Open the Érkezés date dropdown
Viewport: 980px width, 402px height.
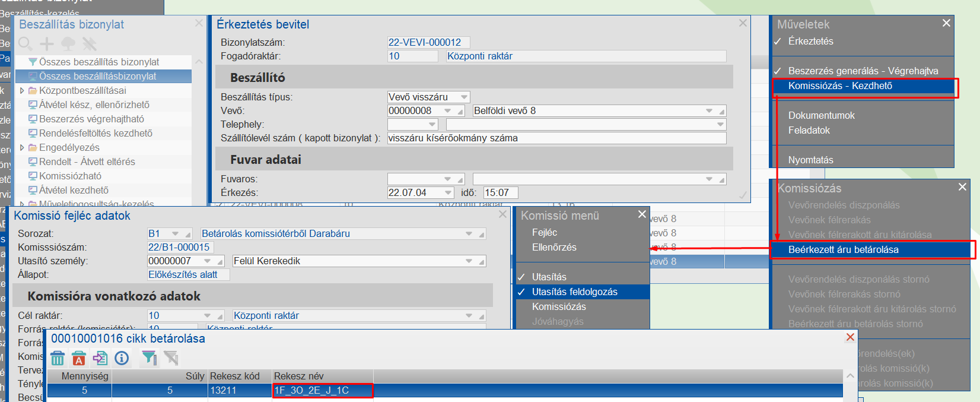point(448,192)
